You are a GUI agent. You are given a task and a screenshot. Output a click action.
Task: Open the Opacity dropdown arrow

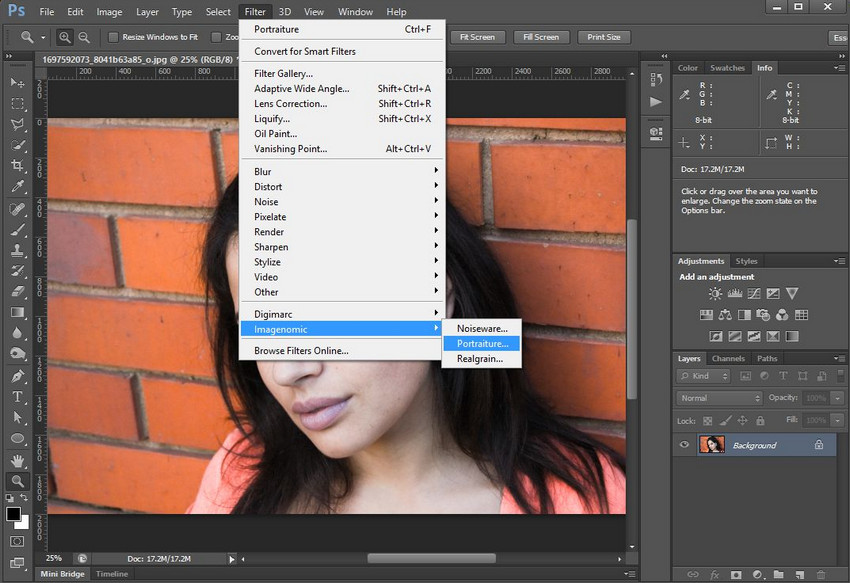point(838,398)
